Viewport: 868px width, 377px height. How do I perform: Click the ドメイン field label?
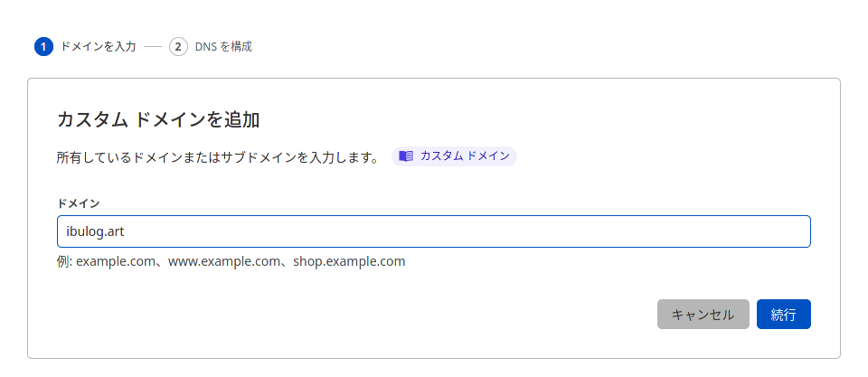pyautogui.click(x=78, y=203)
